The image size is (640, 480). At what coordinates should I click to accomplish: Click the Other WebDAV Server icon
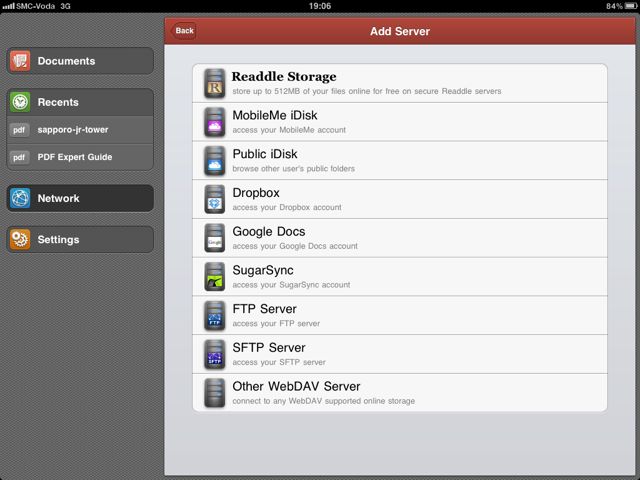click(215, 393)
